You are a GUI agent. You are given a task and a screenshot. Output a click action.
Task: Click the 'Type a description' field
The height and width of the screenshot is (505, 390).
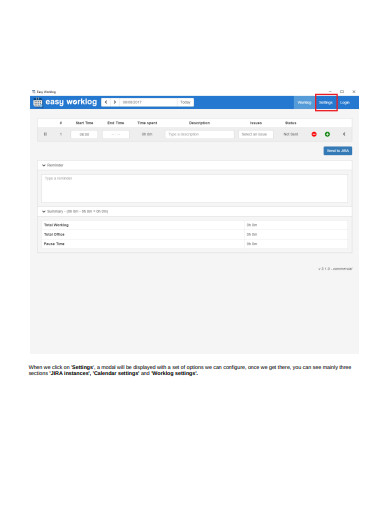pyautogui.click(x=200, y=134)
